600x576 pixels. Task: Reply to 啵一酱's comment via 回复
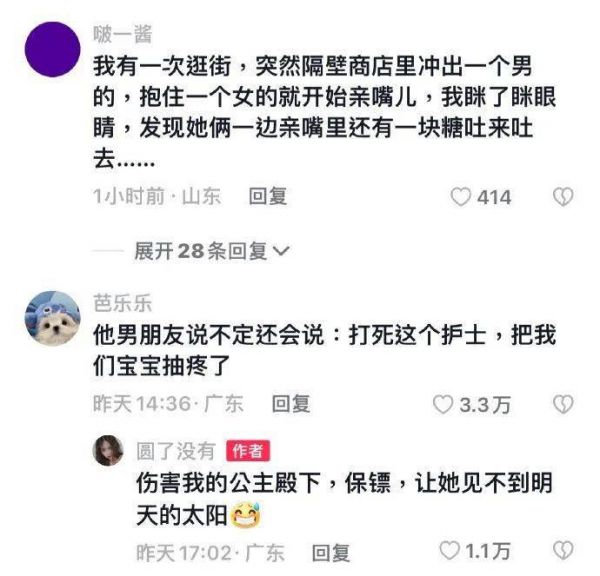tap(267, 196)
